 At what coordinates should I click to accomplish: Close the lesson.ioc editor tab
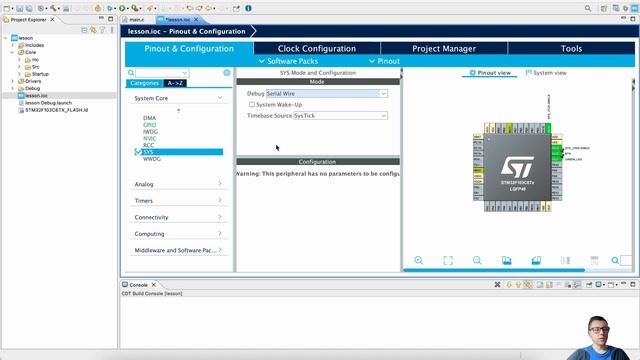(196, 19)
